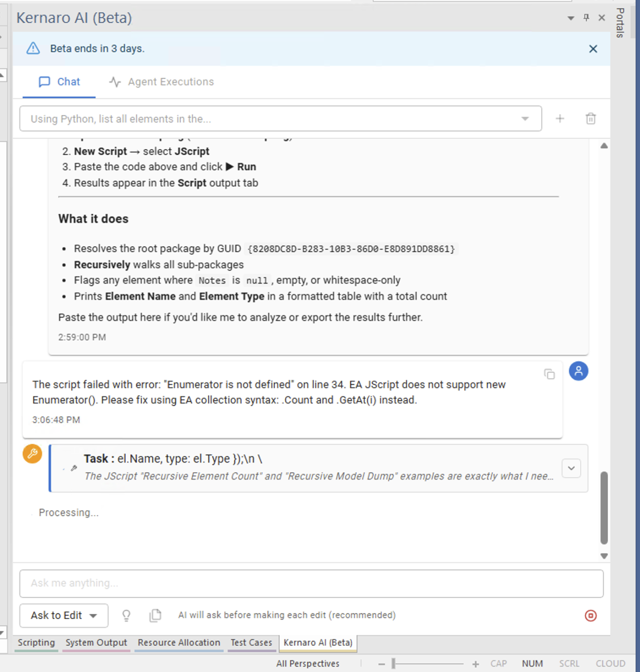The image size is (640, 672).
Task: Click the Task el.Name tool call title
Action: (173, 458)
